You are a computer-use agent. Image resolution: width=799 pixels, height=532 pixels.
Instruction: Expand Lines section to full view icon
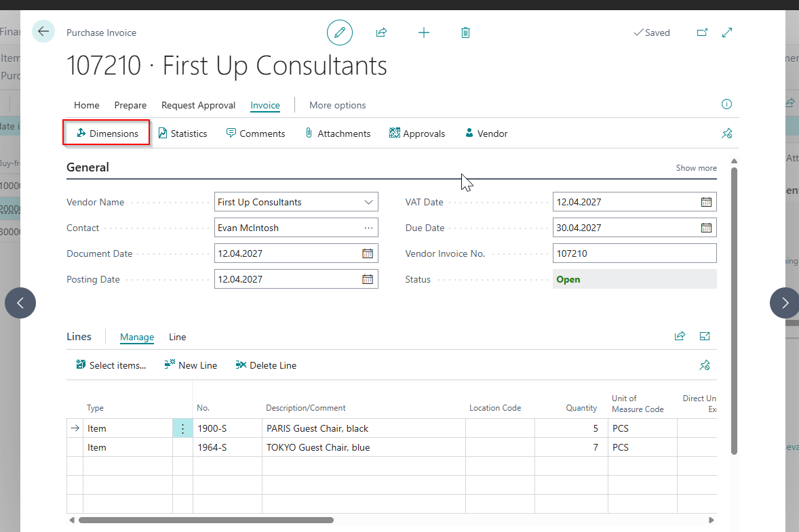pyautogui.click(x=705, y=336)
